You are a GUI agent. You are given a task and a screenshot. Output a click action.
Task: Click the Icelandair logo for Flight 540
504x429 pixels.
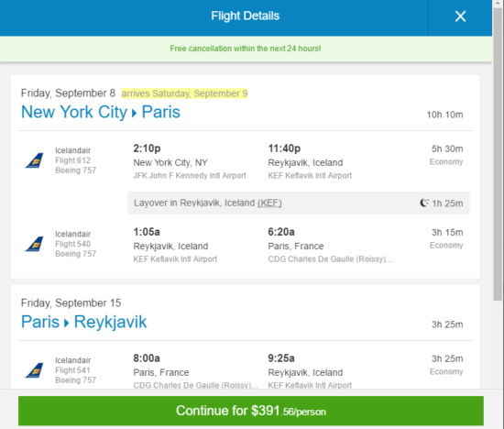click(35, 244)
